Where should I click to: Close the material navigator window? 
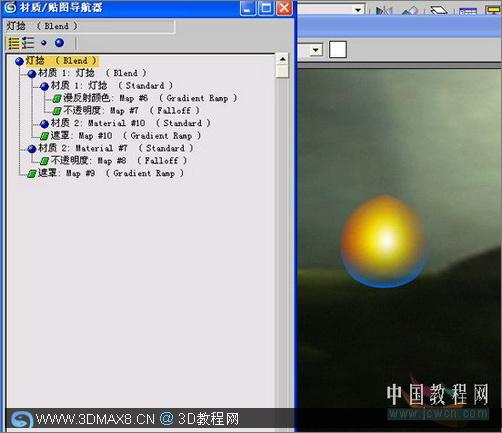click(x=284, y=8)
